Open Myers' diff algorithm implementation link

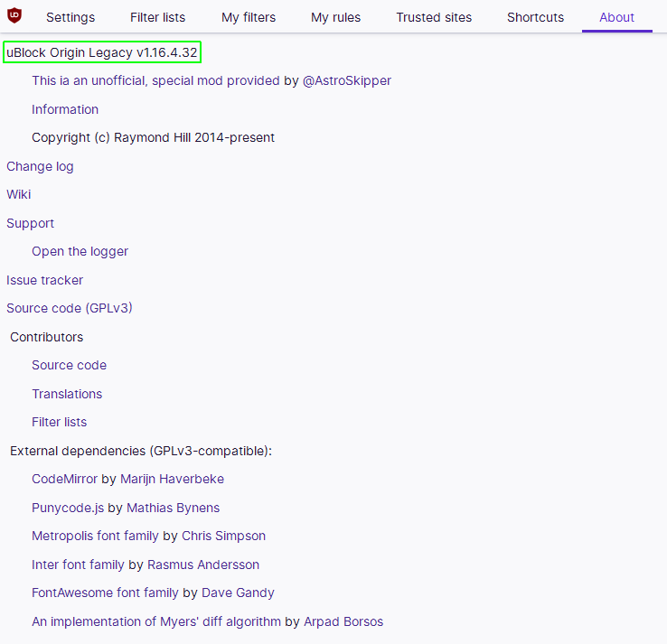[x=156, y=622]
